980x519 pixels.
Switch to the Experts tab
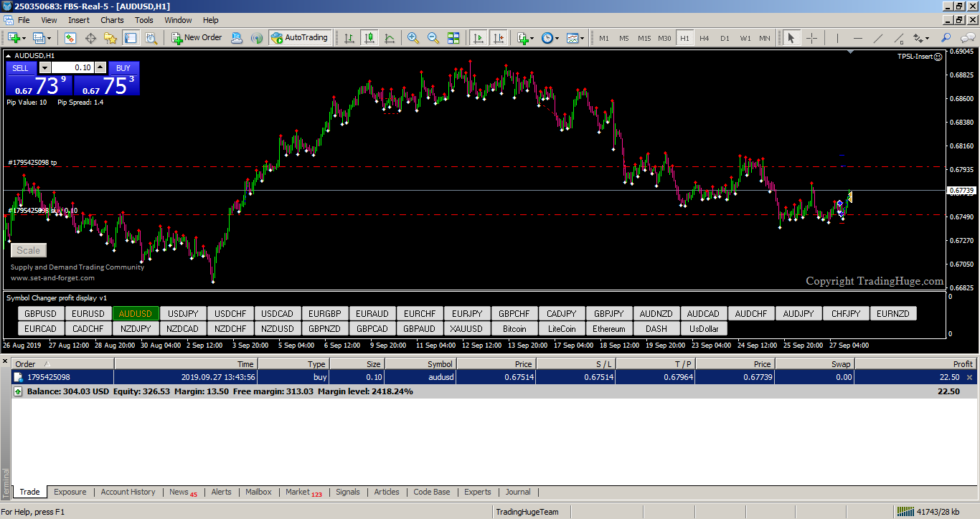pyautogui.click(x=477, y=492)
